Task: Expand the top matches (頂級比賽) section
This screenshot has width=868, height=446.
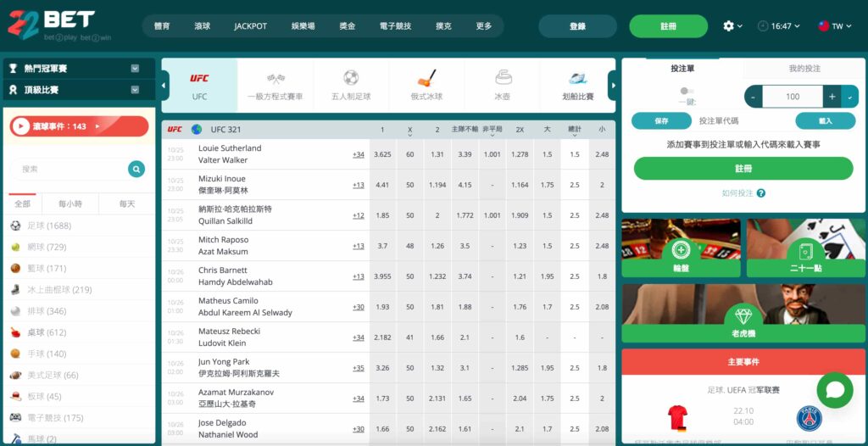Action: click(135, 89)
